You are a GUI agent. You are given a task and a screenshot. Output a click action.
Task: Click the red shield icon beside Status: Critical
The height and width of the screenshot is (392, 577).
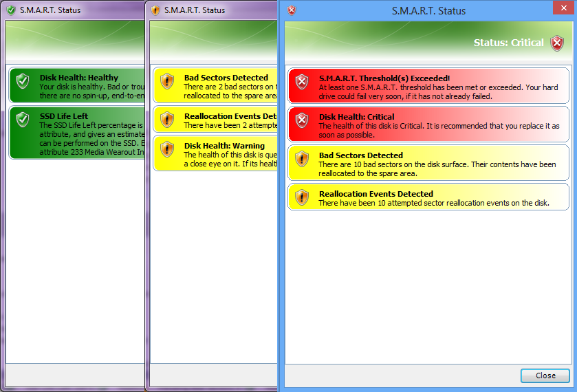point(557,43)
